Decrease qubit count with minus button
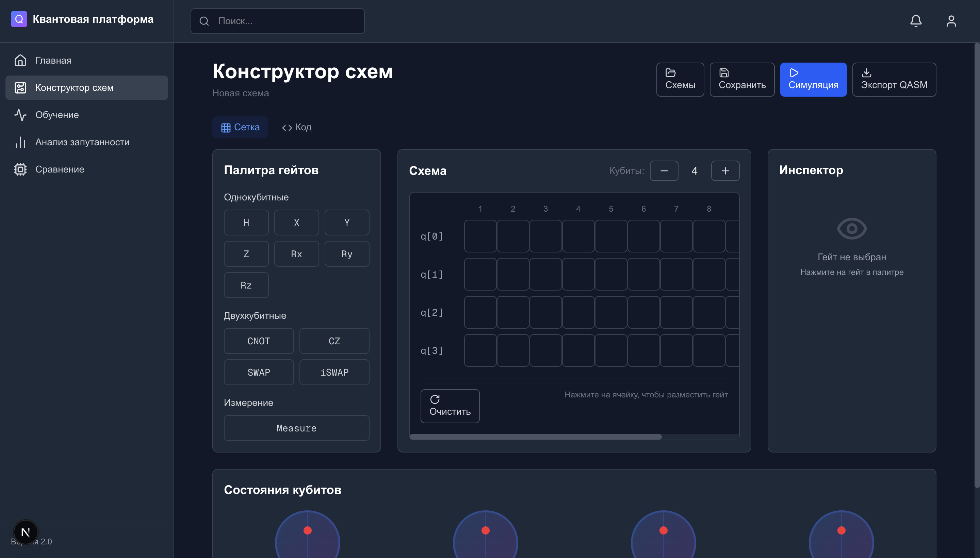This screenshot has width=980, height=558. [664, 170]
